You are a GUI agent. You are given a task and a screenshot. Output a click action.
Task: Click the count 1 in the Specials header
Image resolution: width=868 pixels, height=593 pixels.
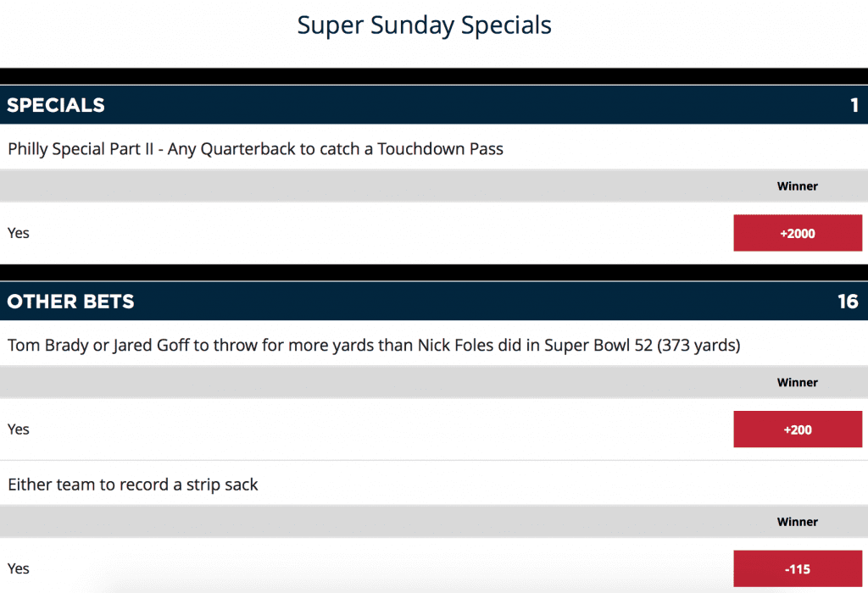pos(854,104)
